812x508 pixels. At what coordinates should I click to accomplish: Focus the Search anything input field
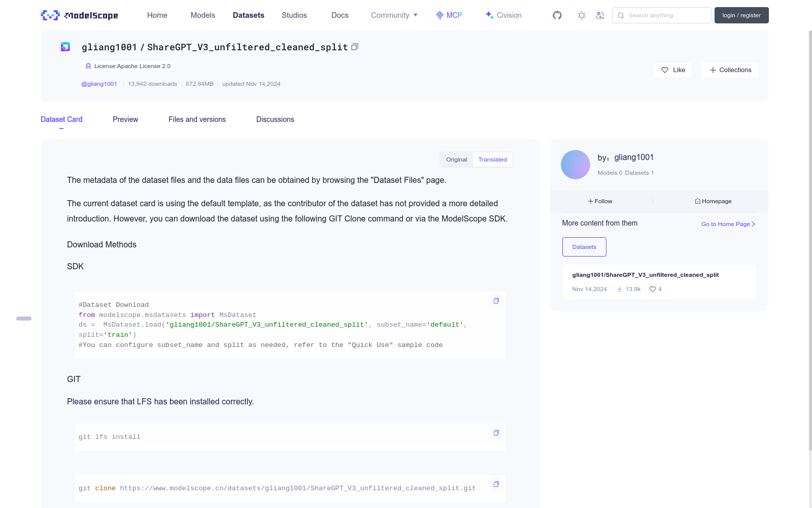662,15
